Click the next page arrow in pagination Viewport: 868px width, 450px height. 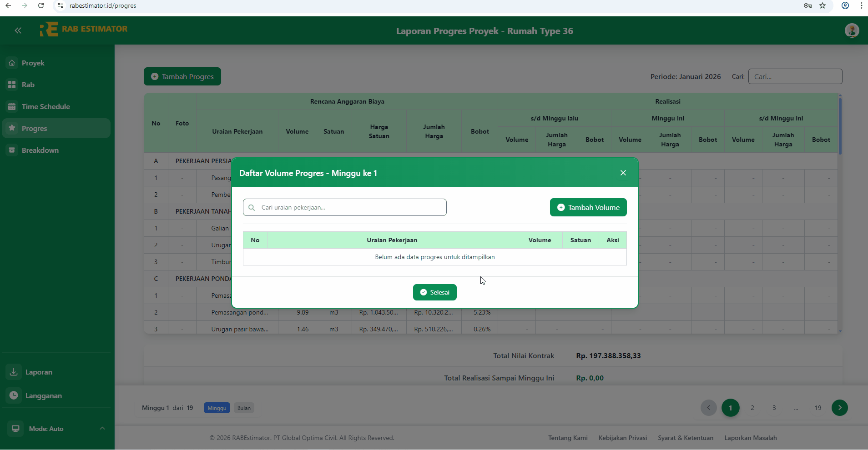point(839,408)
